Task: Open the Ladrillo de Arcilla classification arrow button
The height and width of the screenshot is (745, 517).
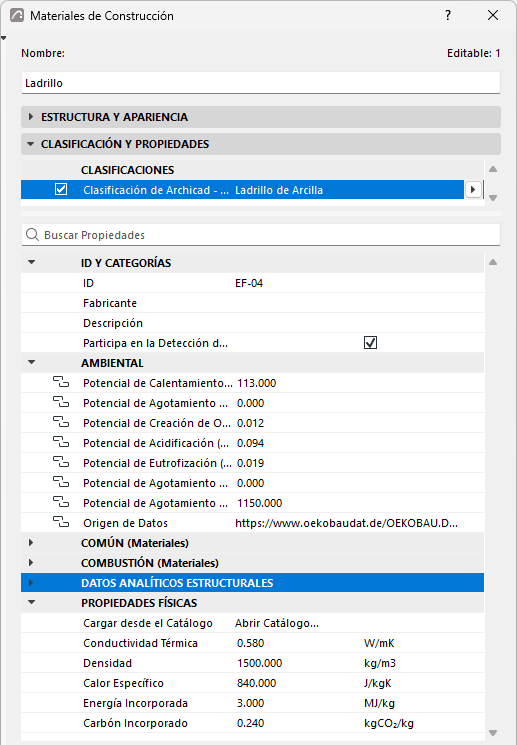Action: [473, 190]
